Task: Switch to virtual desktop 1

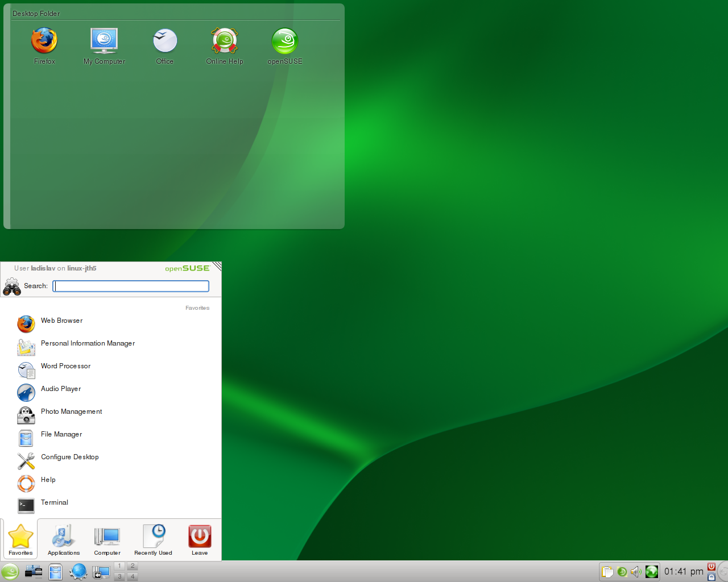Action: coord(119,566)
